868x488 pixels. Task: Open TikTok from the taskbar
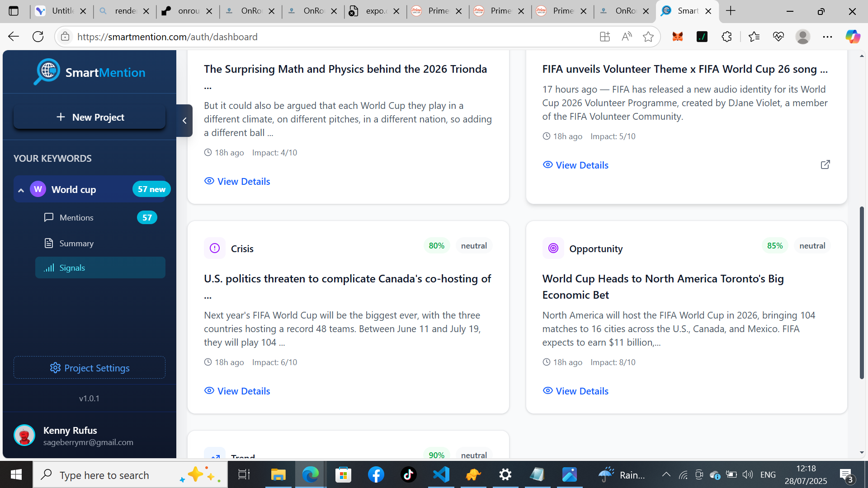408,474
